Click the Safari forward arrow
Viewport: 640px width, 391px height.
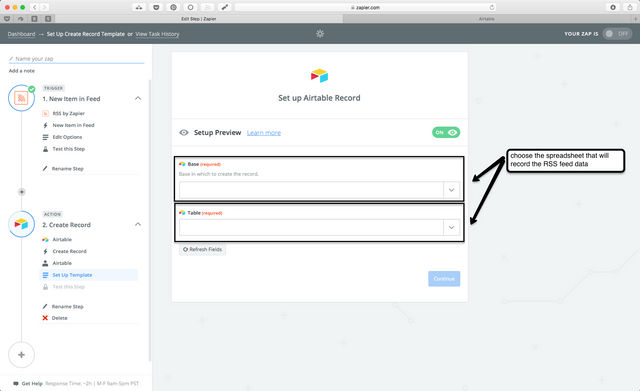coord(44,7)
